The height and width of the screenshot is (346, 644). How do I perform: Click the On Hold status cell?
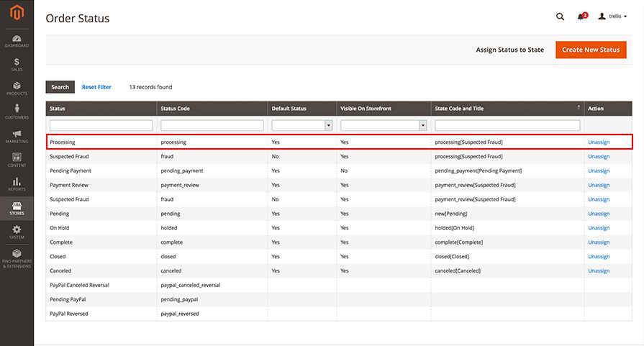point(60,228)
